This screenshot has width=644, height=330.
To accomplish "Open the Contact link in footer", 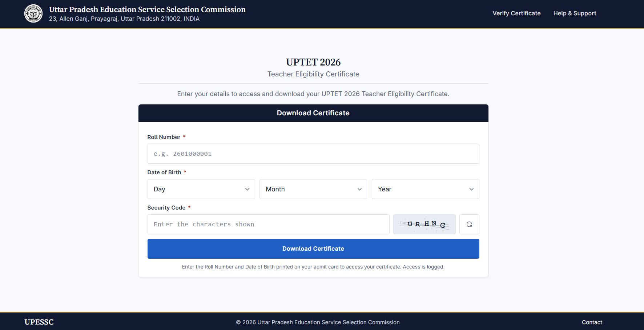I will 592,322.
